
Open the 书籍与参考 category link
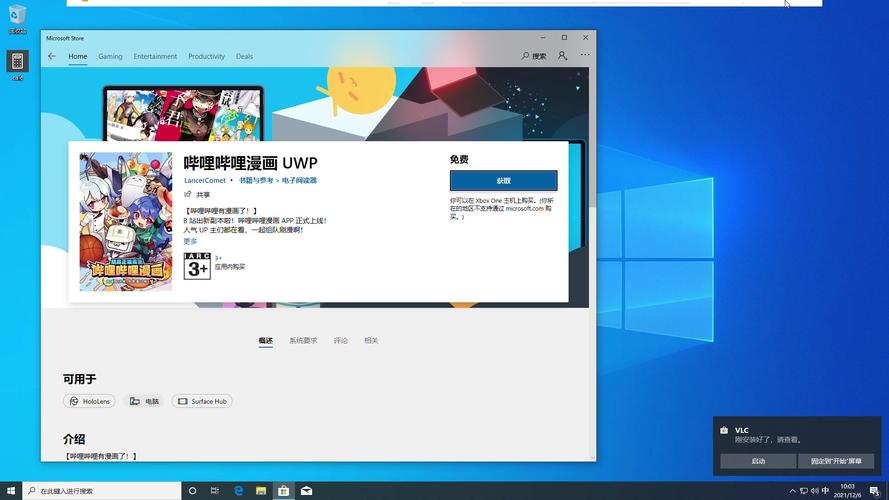pos(256,180)
